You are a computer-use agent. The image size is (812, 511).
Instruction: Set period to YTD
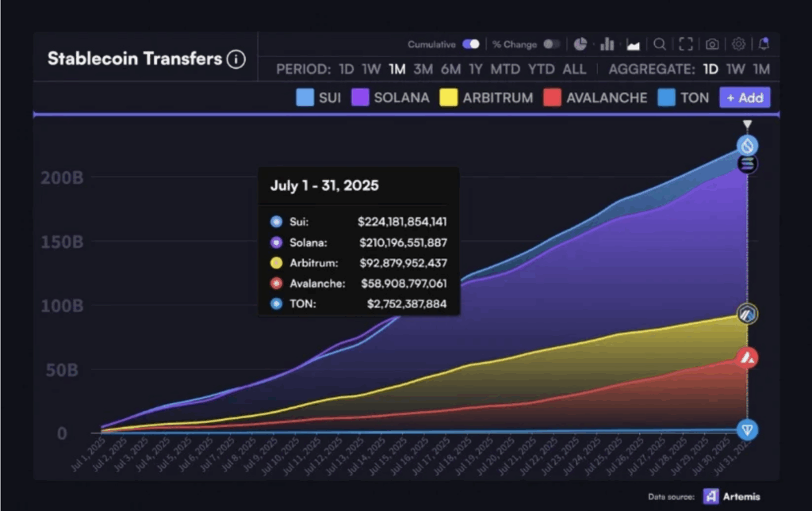(x=541, y=69)
